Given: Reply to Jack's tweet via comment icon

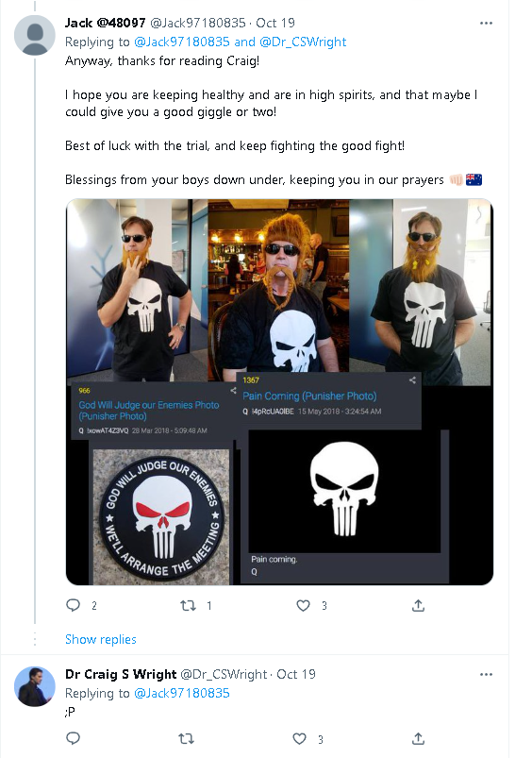Looking at the screenshot, I should (73, 605).
